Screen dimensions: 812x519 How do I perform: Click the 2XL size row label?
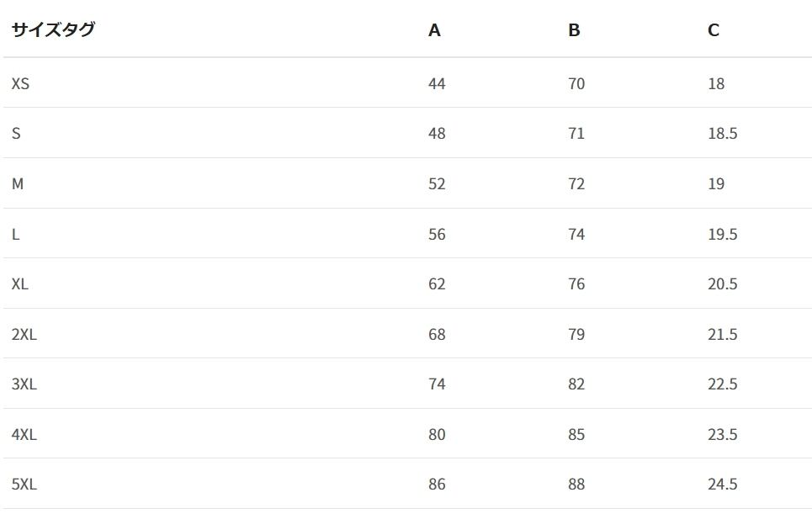(24, 334)
